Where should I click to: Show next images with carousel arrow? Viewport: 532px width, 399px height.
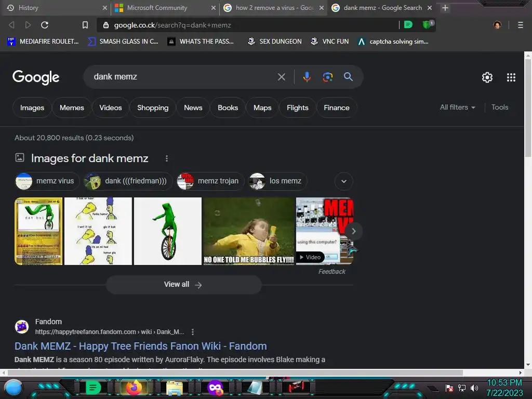coord(353,231)
